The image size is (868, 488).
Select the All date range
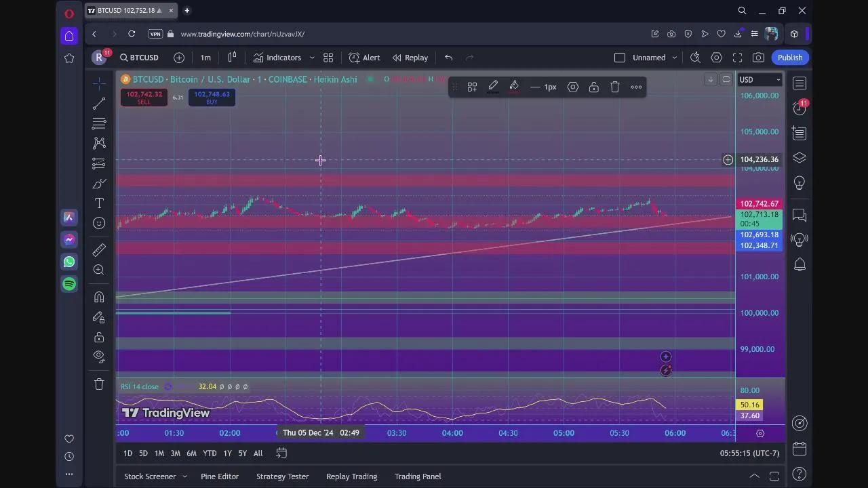[258, 453]
